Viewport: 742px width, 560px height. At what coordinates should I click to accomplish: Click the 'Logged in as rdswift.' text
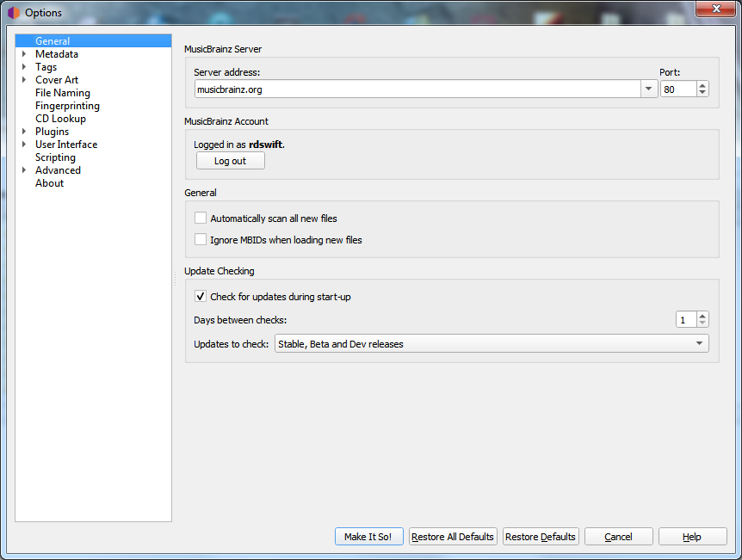(x=239, y=145)
